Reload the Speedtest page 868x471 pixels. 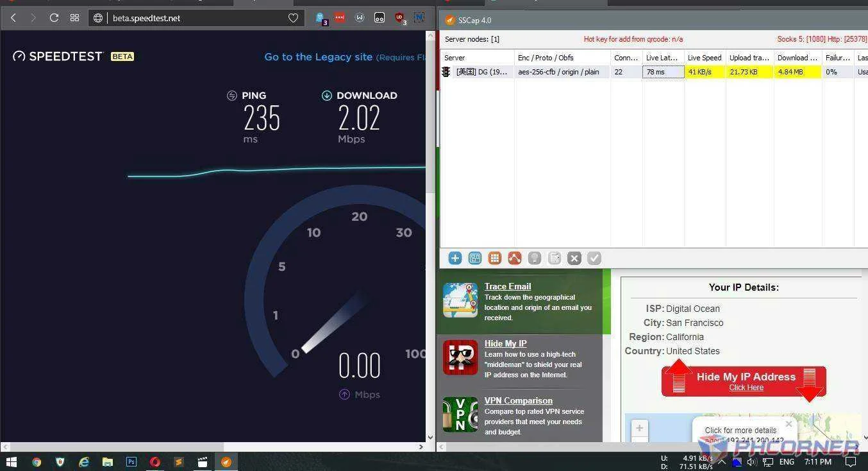click(x=54, y=18)
